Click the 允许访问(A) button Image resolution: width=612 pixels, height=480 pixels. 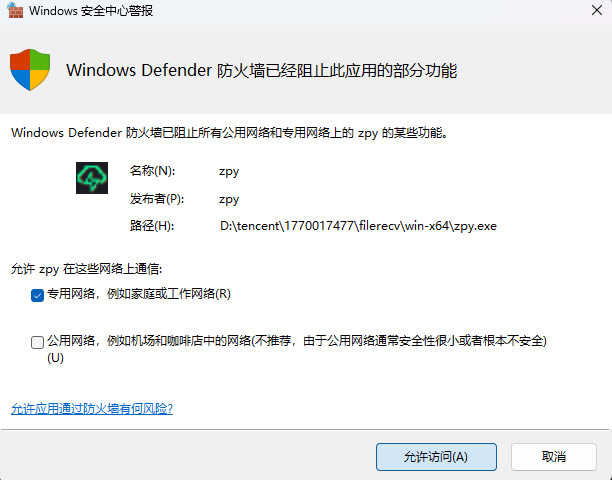[x=436, y=457]
